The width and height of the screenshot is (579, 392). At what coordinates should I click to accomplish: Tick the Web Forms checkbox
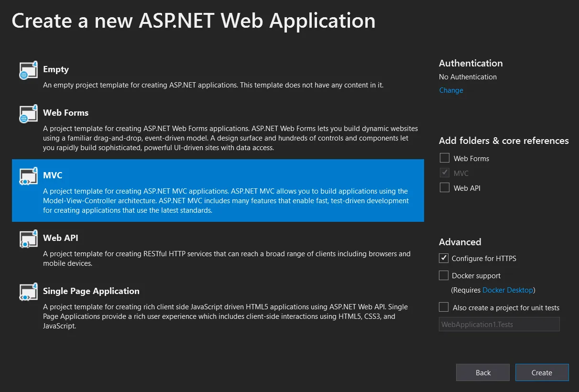coord(445,158)
